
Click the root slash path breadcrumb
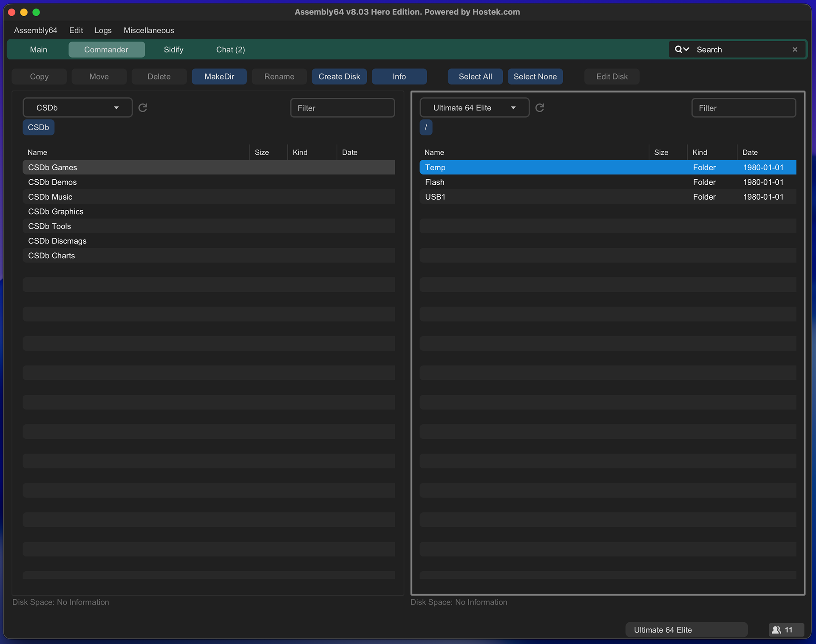point(426,127)
